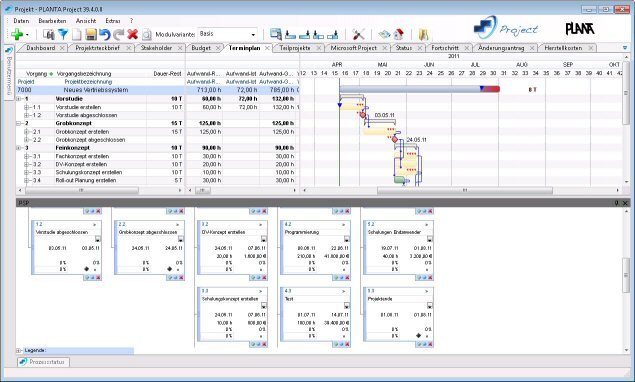Open the Extras menu

113,21
